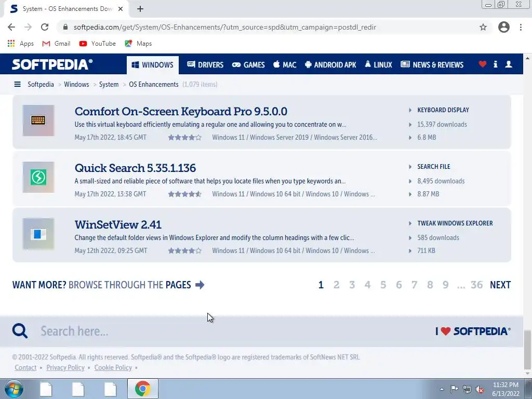Close the Softpedia browser tab

point(121,9)
